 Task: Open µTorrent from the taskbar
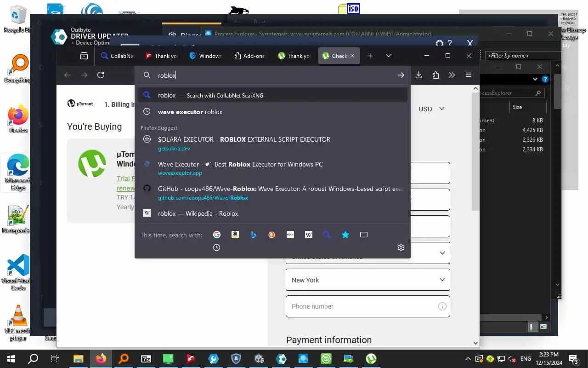371,359
